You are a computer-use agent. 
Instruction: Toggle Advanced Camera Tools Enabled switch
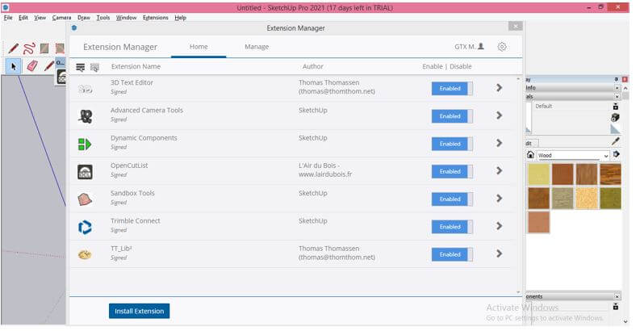pyautogui.click(x=452, y=116)
